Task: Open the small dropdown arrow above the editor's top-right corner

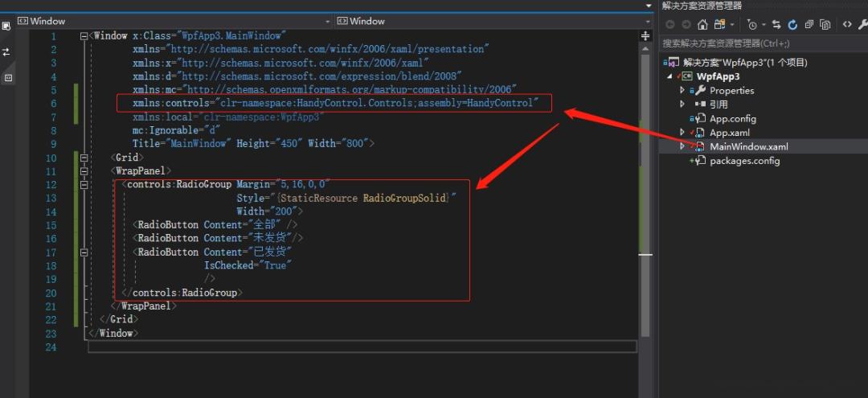Action: point(649,6)
